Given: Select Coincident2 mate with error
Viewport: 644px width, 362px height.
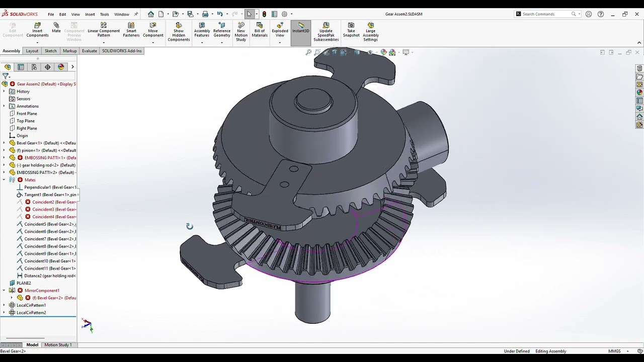Looking at the screenshot, I should 46,202.
